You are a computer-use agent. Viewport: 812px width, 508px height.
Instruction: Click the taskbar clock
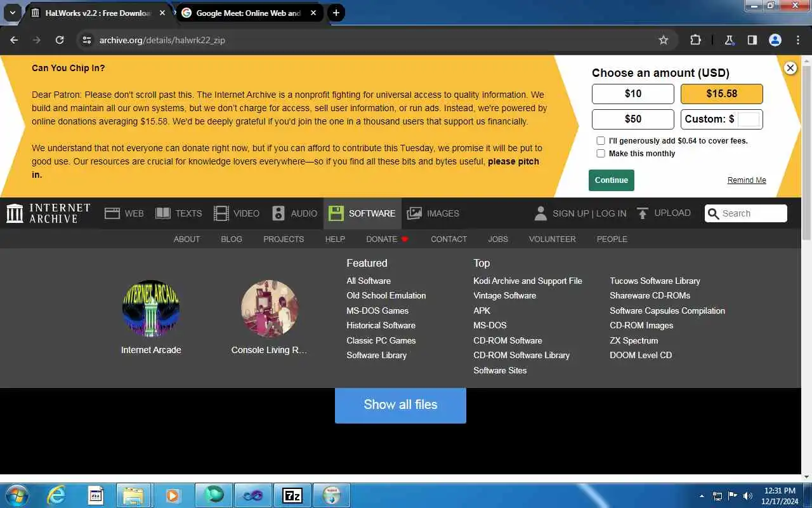pos(780,496)
